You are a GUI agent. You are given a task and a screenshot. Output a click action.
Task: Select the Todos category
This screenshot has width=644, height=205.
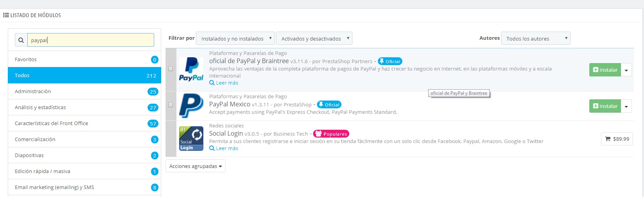pos(84,75)
